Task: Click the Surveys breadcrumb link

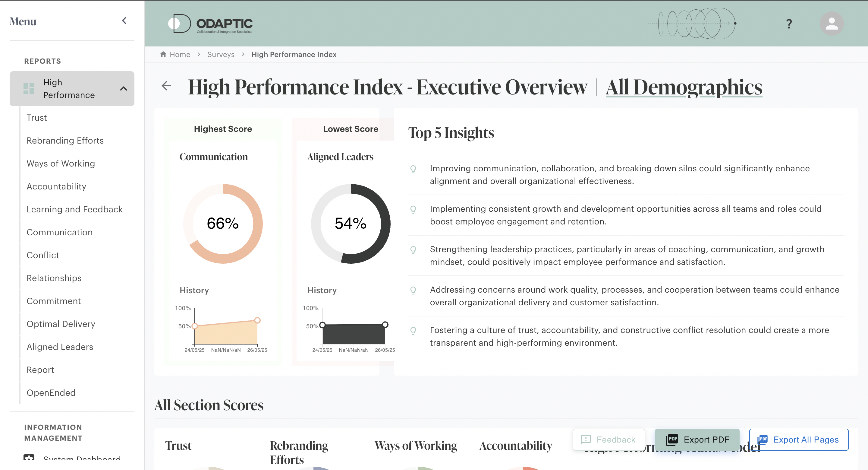Action: click(x=221, y=55)
